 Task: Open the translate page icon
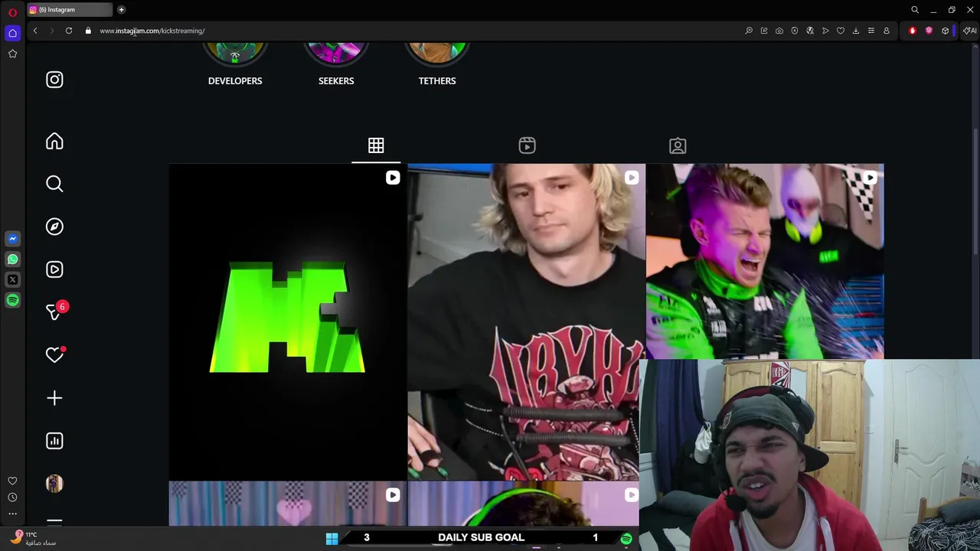[x=810, y=31]
